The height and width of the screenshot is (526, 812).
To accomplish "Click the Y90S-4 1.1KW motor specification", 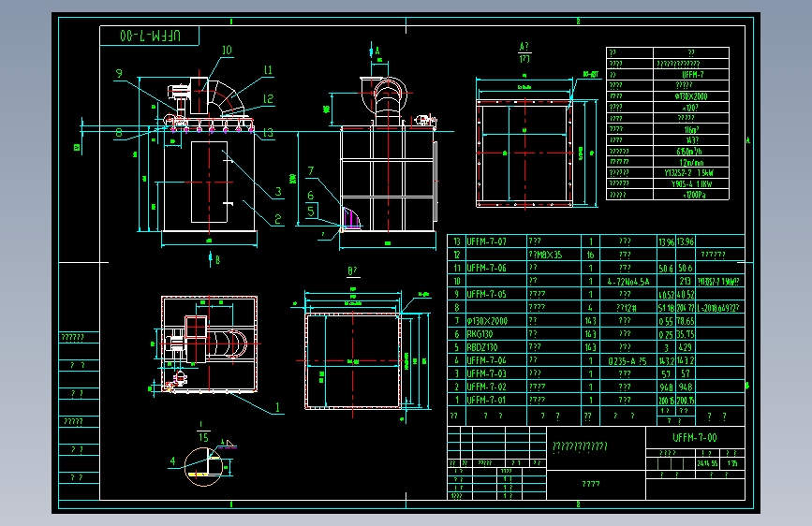I will click(691, 183).
